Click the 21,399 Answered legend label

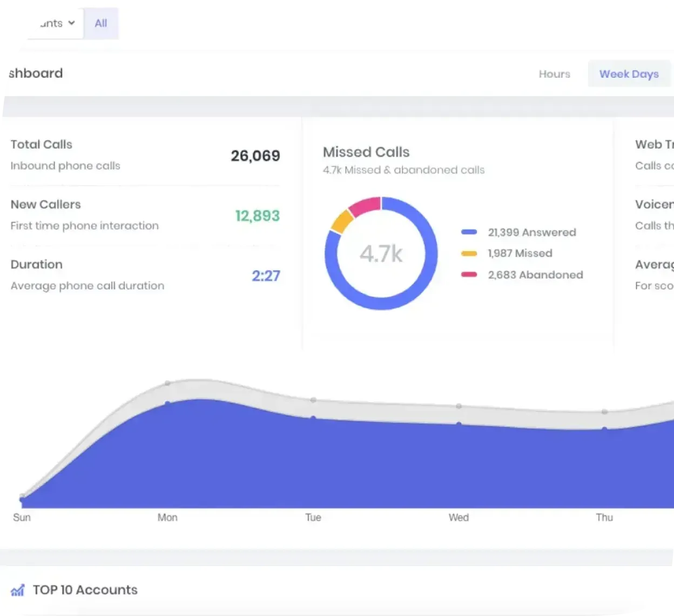(x=532, y=232)
